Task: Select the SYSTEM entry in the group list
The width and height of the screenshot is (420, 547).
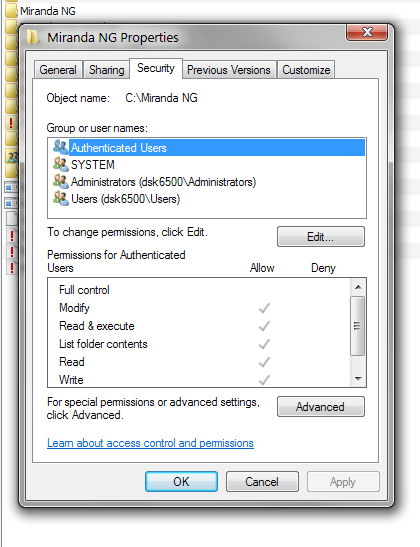Action: tap(93, 165)
